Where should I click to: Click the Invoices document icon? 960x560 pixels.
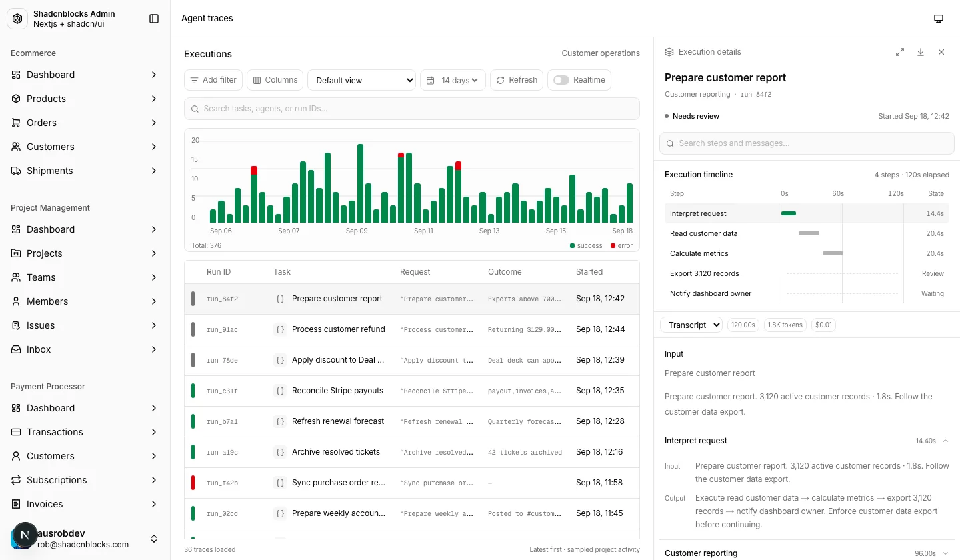coord(16,504)
